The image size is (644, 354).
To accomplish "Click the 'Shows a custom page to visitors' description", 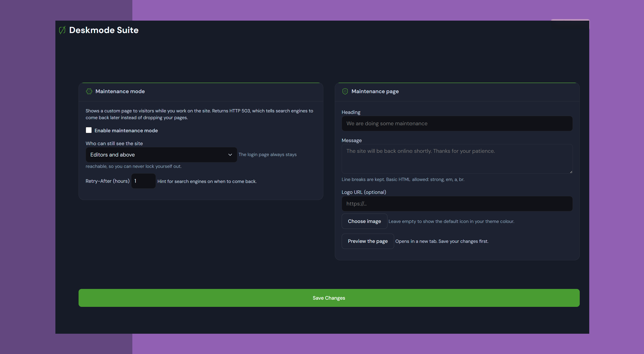I will pos(199,114).
